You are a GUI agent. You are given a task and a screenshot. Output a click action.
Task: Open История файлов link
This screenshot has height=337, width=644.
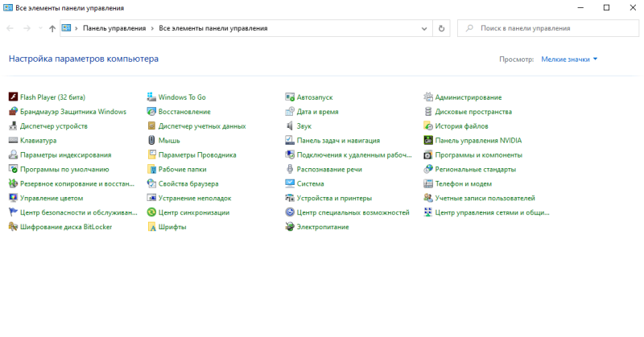[461, 126]
